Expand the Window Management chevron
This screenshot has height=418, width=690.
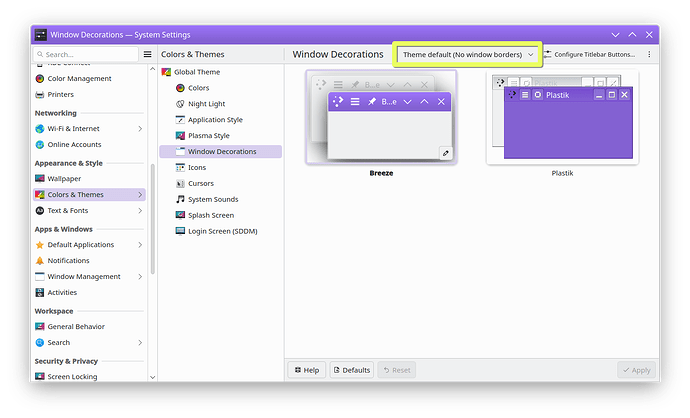click(140, 276)
